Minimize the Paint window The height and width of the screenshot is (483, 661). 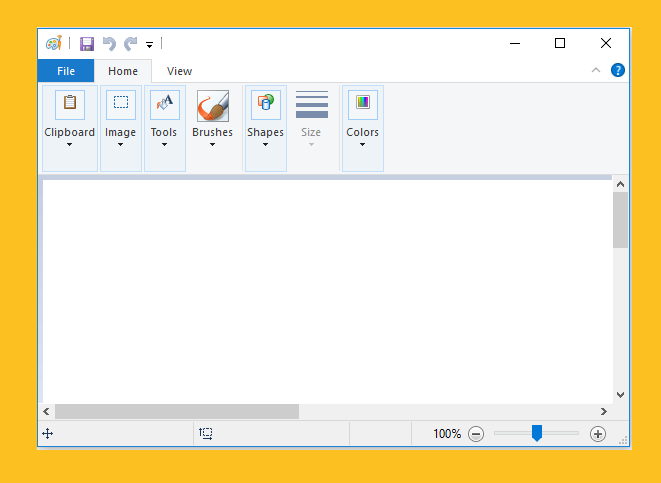(x=515, y=43)
